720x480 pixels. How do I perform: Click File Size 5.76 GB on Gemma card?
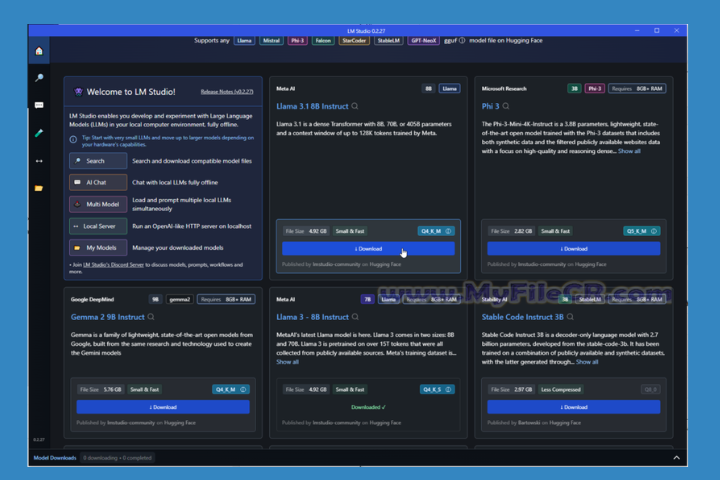pyautogui.click(x=101, y=390)
